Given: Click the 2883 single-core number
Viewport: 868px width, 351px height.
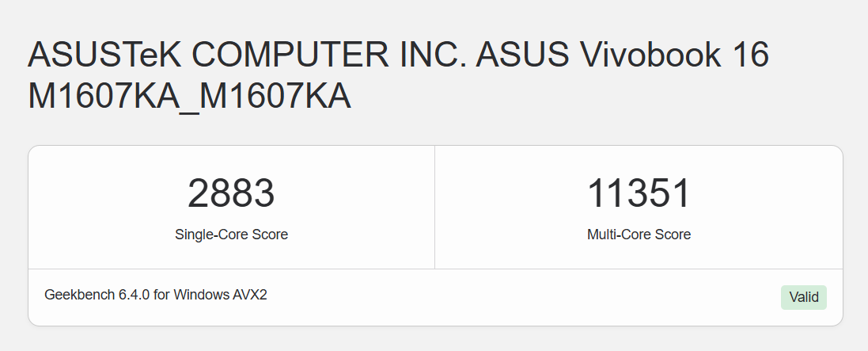Looking at the screenshot, I should (x=231, y=194).
